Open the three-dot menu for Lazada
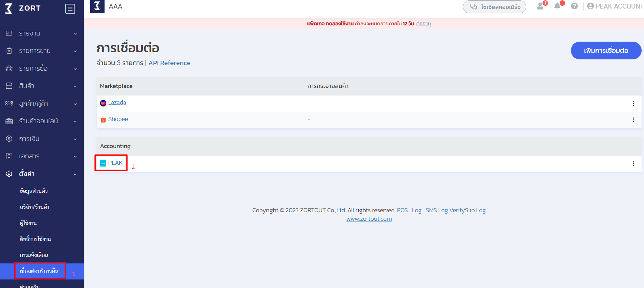 633,103
